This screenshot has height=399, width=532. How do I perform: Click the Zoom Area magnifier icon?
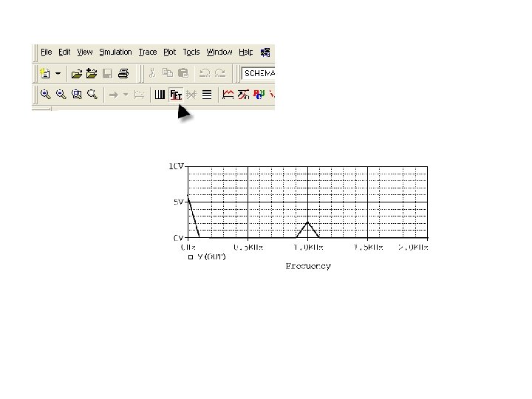tap(77, 94)
